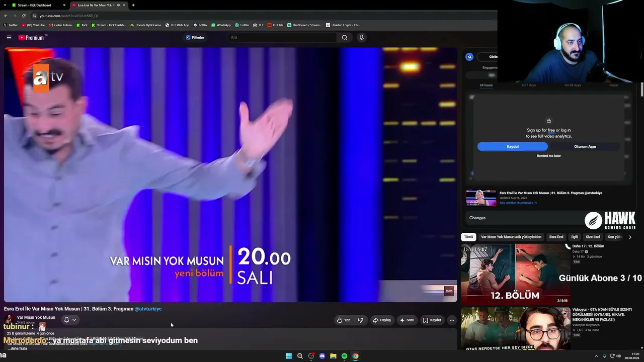The height and width of the screenshot is (362, 644).
Task: Like the video with thumbs-up icon
Action: coord(344,320)
